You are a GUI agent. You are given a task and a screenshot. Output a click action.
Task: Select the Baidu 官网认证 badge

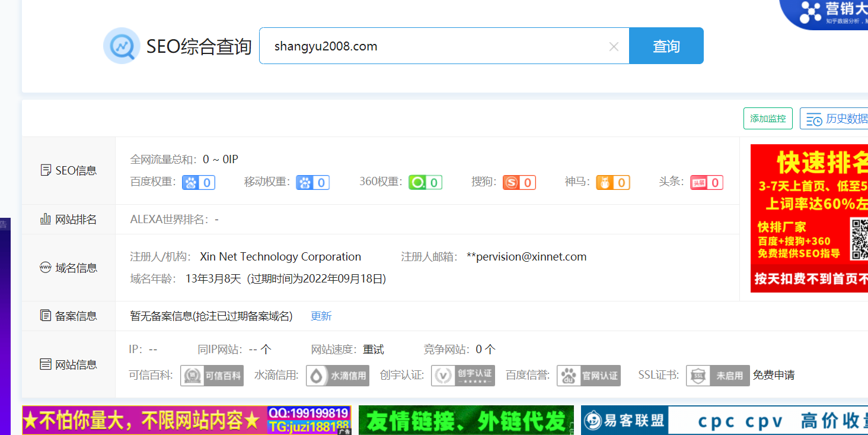588,375
